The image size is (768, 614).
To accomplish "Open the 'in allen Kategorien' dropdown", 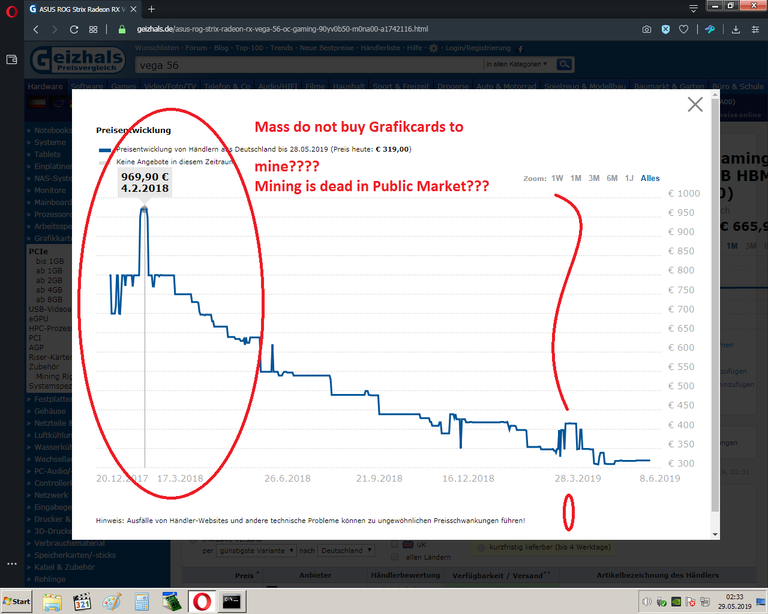I will point(517,64).
